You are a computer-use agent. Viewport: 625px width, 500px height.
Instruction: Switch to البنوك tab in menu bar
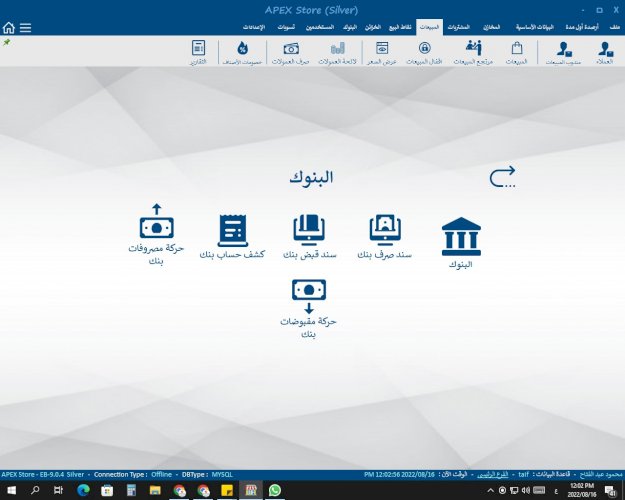349,28
